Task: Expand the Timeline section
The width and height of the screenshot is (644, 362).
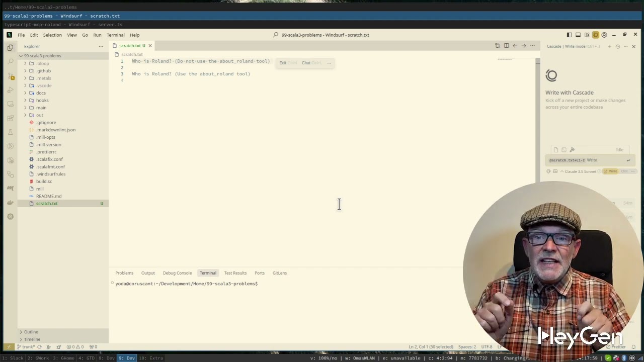Action: (63, 339)
